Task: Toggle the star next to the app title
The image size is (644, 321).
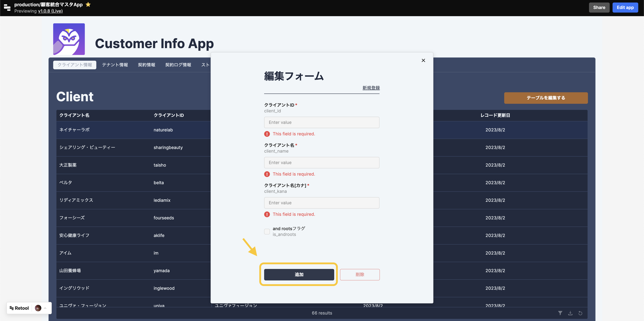Action: coord(88,4)
